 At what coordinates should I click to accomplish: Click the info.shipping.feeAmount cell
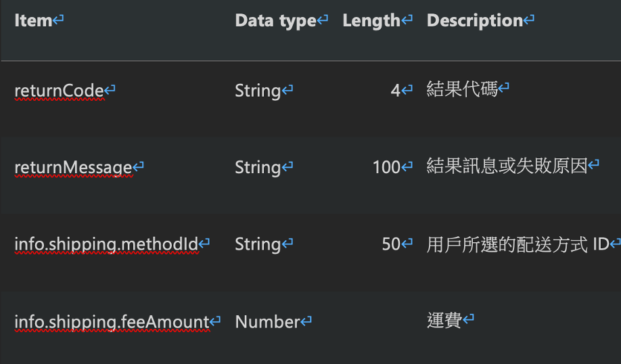point(112,323)
